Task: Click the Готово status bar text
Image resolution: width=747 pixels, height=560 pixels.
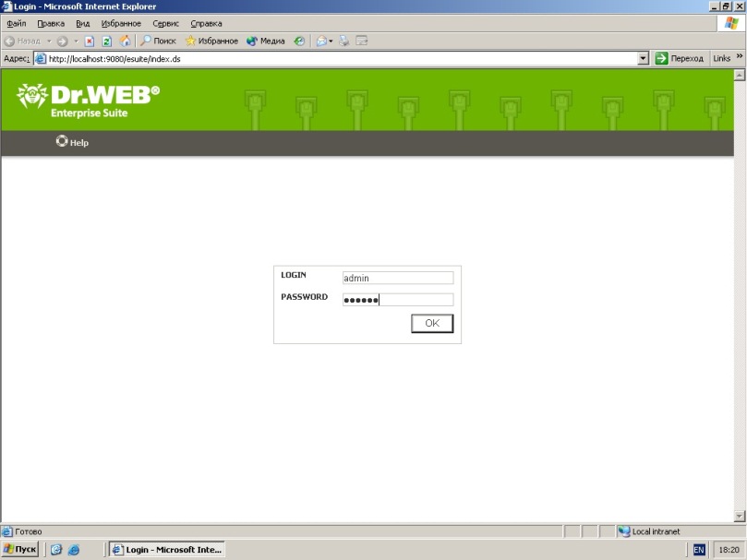Action: click(28, 531)
